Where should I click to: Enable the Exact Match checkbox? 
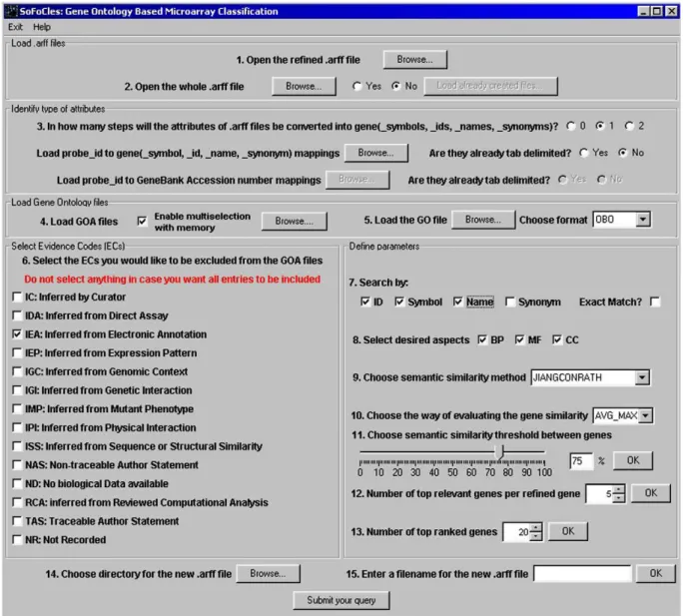tap(655, 302)
